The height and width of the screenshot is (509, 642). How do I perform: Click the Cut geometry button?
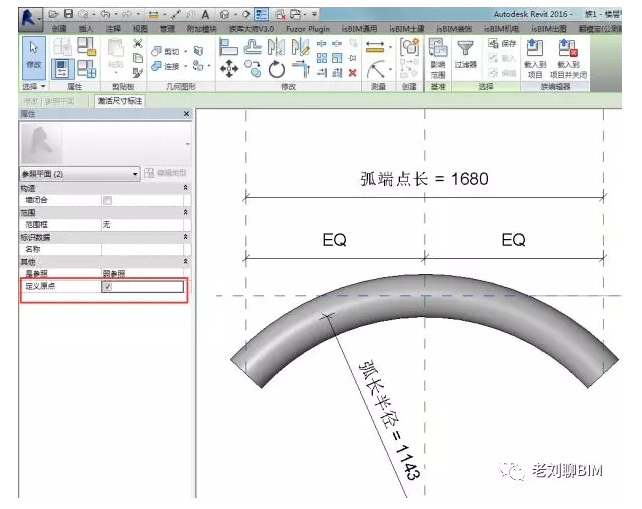click(x=166, y=51)
